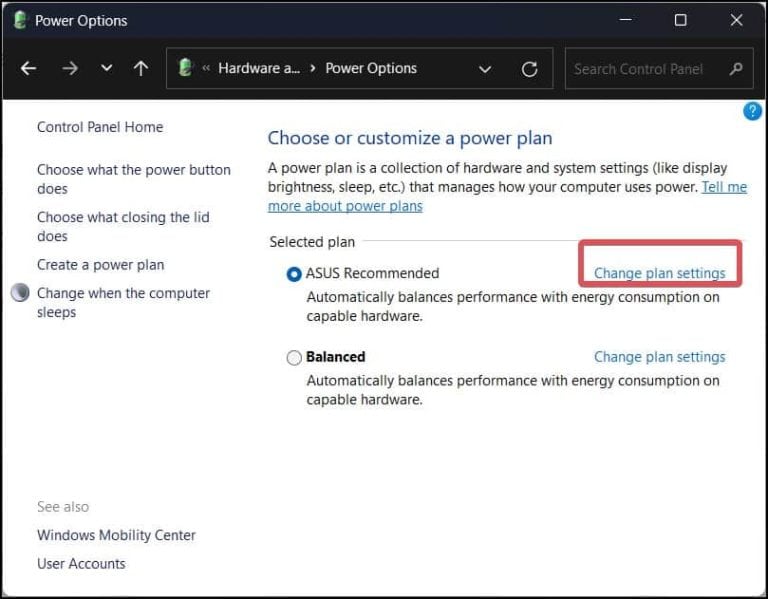Click the Back arrow navigation button
The width and height of the screenshot is (768, 599).
(29, 69)
